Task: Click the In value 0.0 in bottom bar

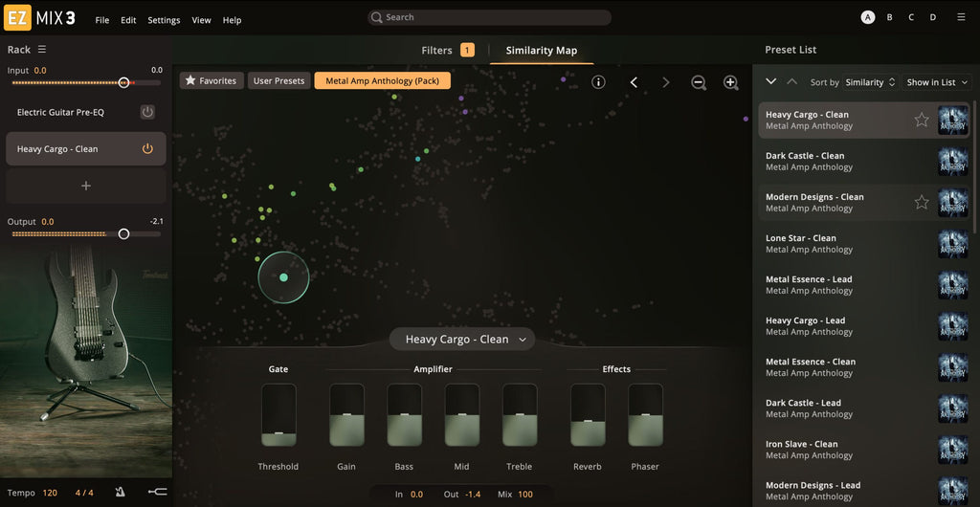Action: [x=417, y=495]
